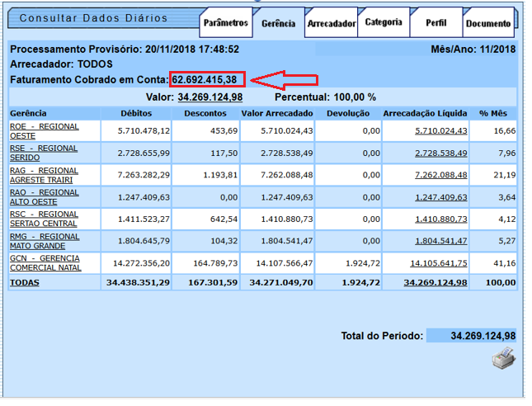The height and width of the screenshot is (406, 532).
Task: Click net collection value 5.710.024,43
Action: 440,131
